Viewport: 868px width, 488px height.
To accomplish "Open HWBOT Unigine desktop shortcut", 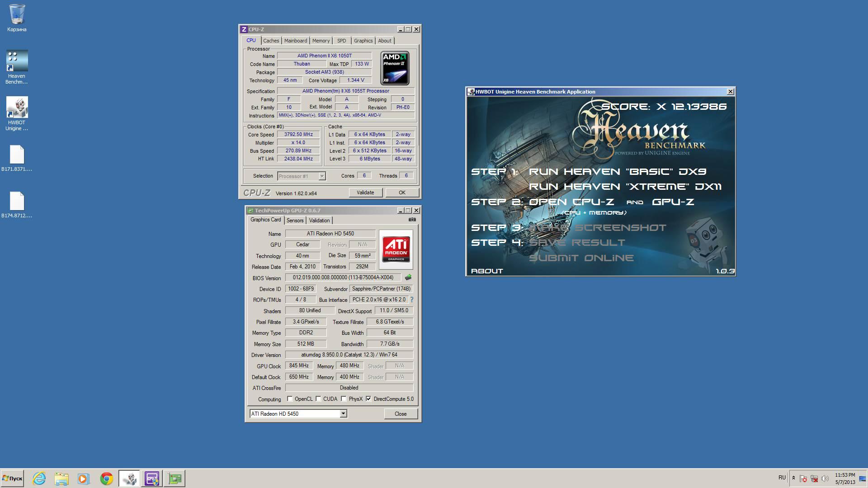I will (x=17, y=113).
